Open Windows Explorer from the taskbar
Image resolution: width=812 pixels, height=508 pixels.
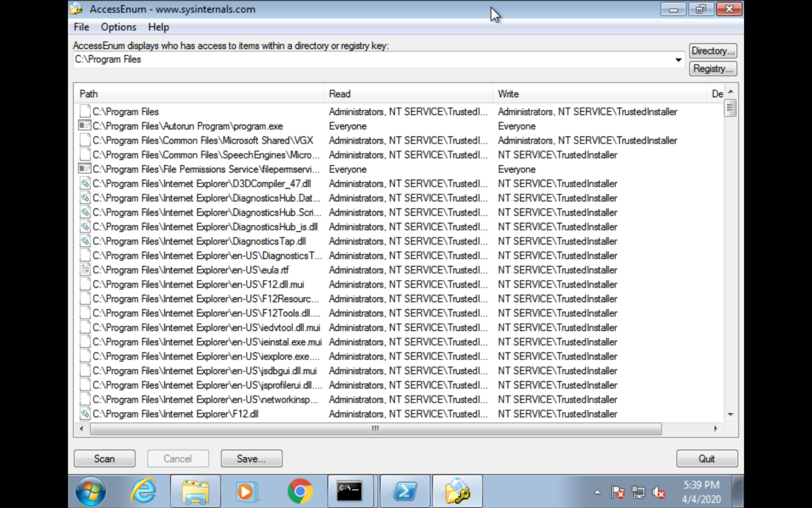pyautogui.click(x=196, y=491)
